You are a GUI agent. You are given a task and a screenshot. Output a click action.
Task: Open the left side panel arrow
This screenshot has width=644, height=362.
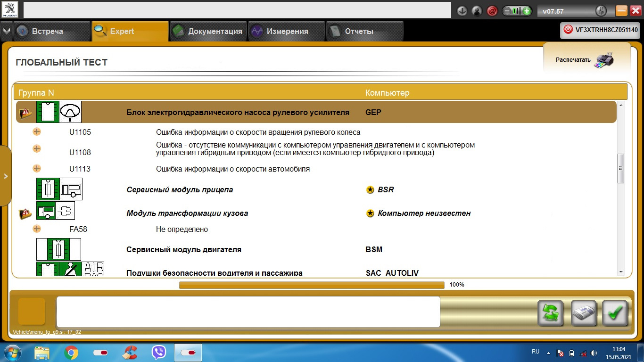(x=6, y=176)
